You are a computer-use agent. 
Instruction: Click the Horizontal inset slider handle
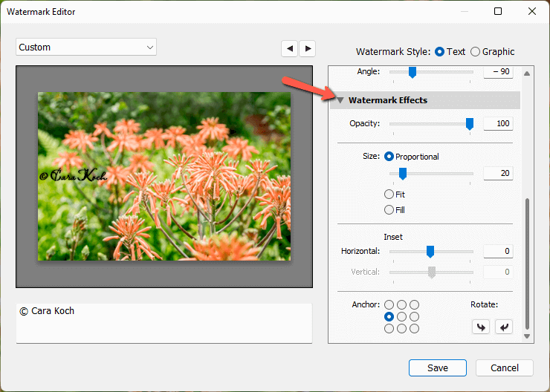click(430, 252)
